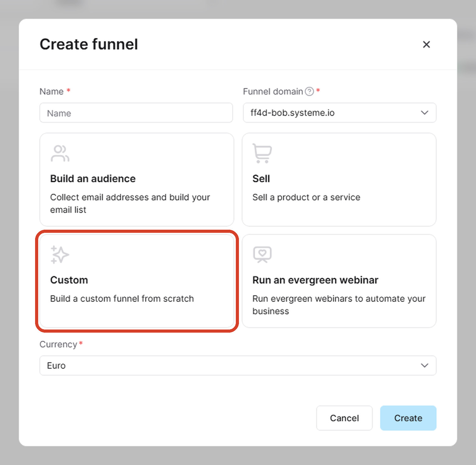The image size is (476, 465).
Task: Click the shopping cart Sell icon
Action: [x=262, y=153]
